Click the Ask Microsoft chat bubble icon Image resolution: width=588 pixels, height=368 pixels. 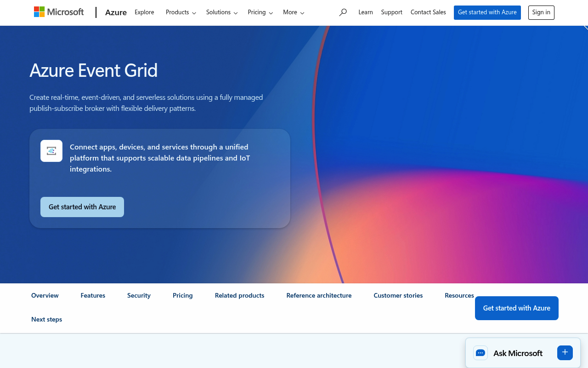point(481,353)
